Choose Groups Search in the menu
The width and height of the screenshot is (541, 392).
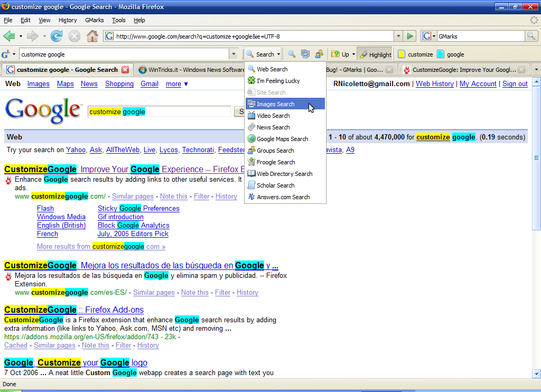click(x=285, y=151)
